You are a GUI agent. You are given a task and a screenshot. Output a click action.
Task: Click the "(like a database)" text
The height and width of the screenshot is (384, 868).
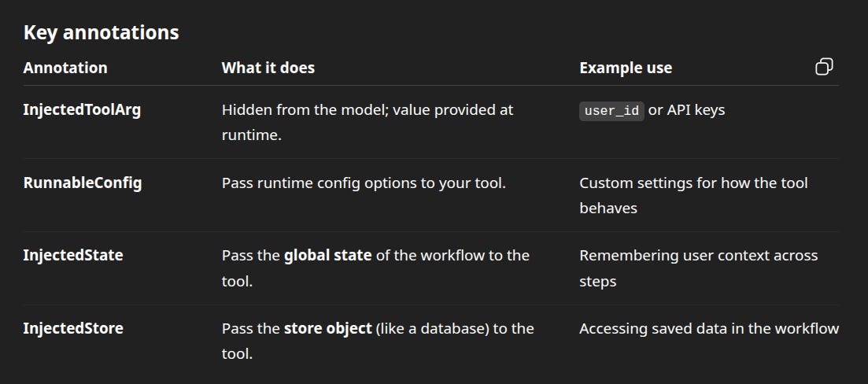(431, 328)
